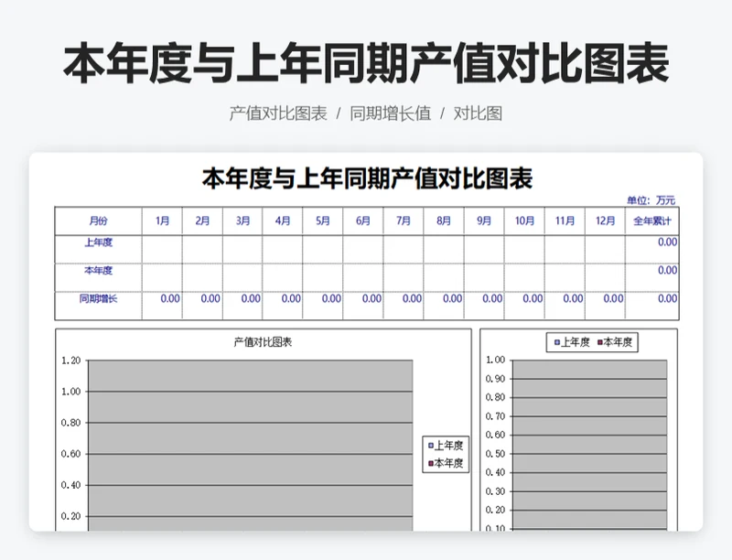Click the 对比图 breadcrumb tag

[478, 113]
